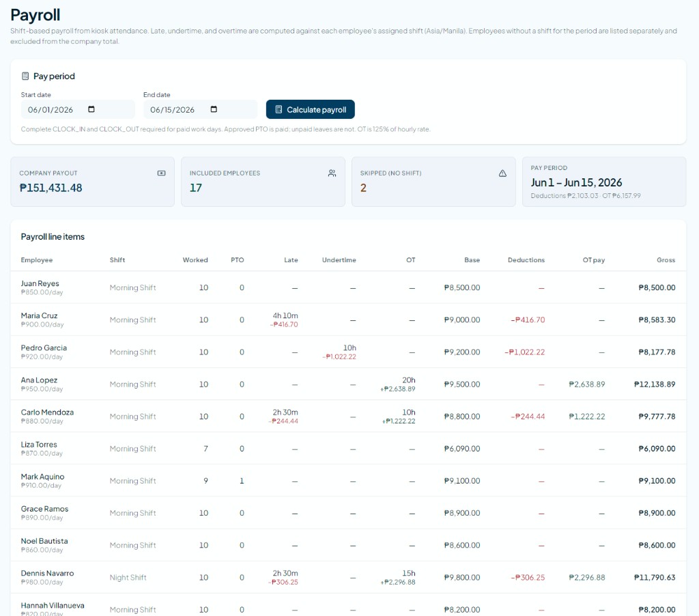Click the Gross column header
The height and width of the screenshot is (616, 699).
point(666,260)
